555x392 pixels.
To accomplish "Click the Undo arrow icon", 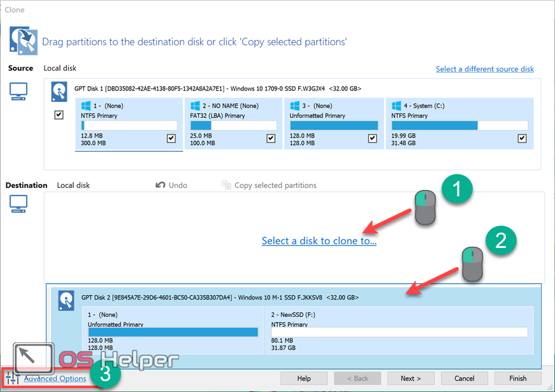I will [161, 185].
